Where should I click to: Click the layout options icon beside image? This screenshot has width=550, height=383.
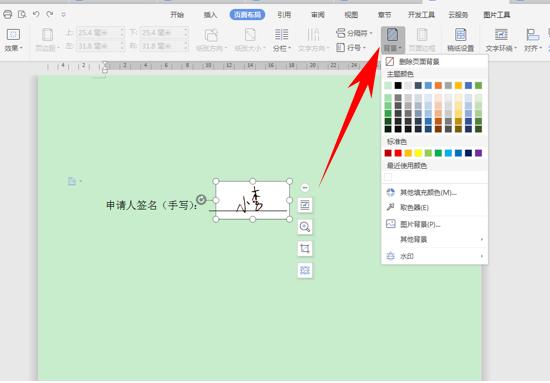pos(305,205)
